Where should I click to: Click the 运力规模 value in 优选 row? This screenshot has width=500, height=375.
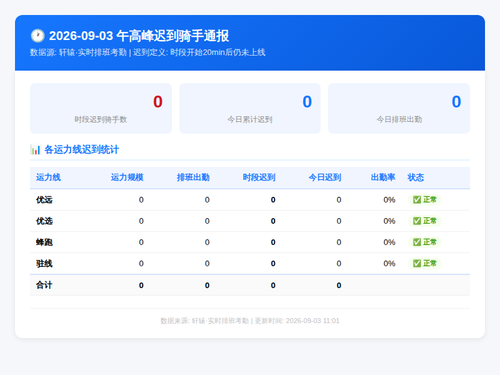pos(141,221)
